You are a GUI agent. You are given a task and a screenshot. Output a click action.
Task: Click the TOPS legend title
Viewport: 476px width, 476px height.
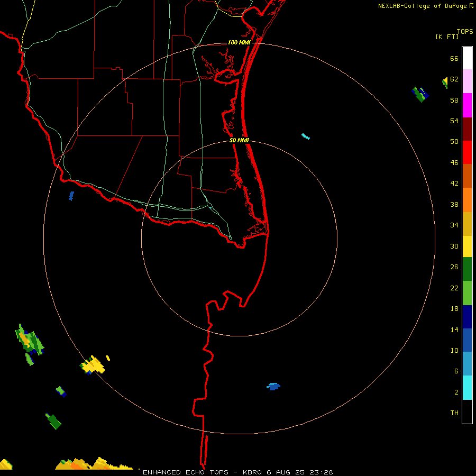point(465,32)
